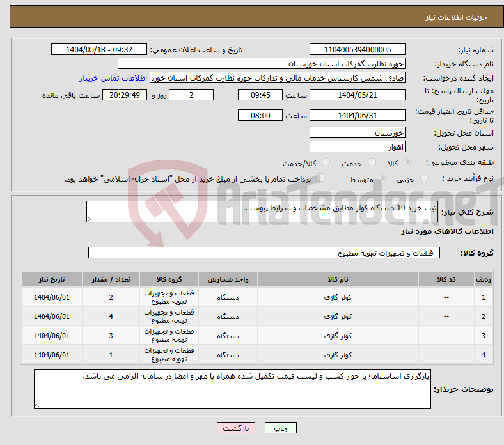
Task: Click the description textarea resize grip
Action: 90,219
